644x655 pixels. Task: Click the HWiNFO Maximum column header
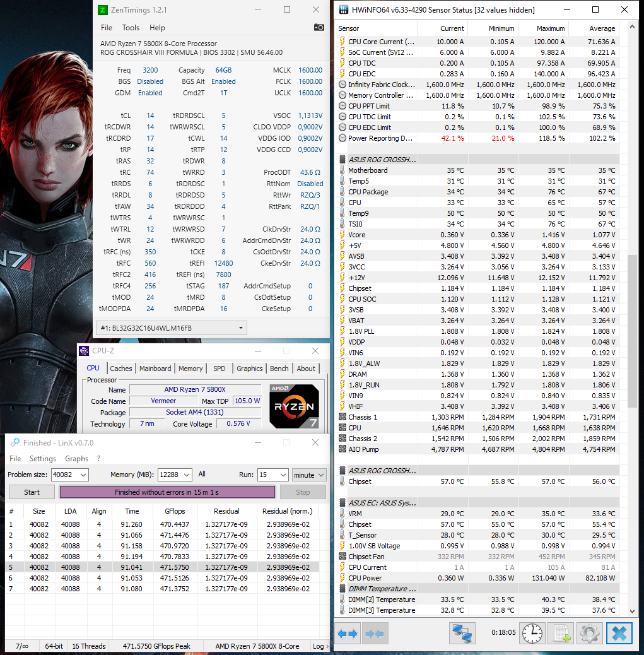tap(544, 28)
